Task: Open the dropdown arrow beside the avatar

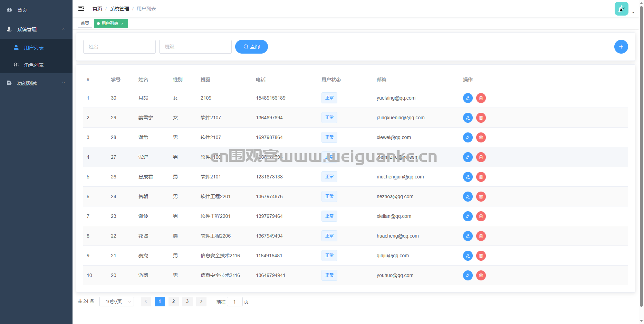Action: click(x=633, y=12)
